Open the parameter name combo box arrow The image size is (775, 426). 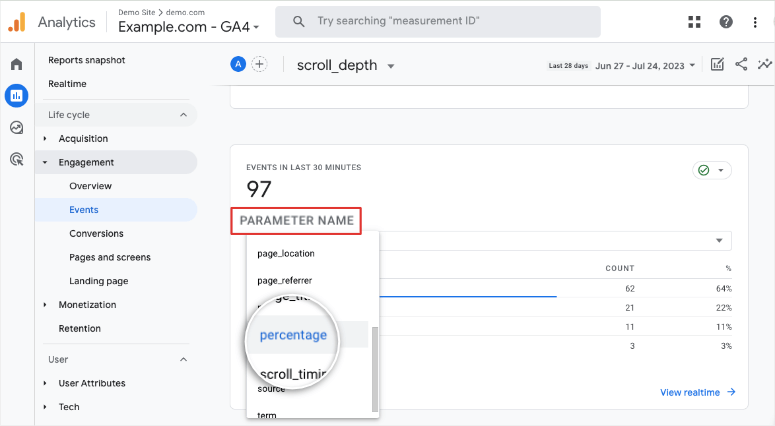(x=719, y=241)
